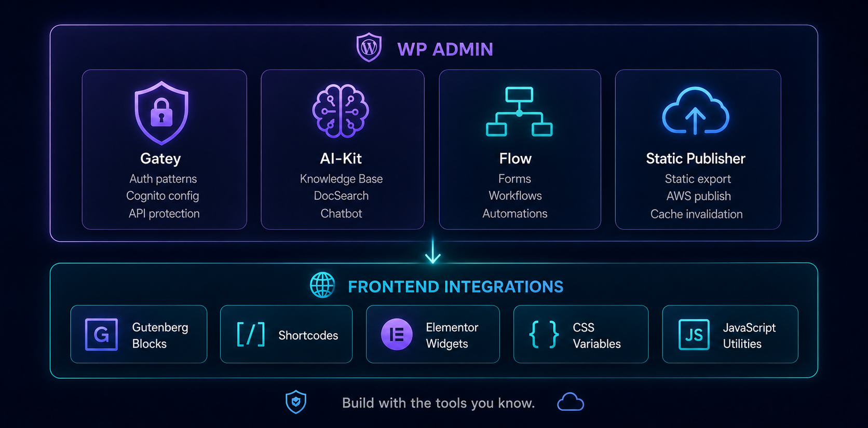
Task: Click the AI-Kit card title
Action: coord(341,158)
